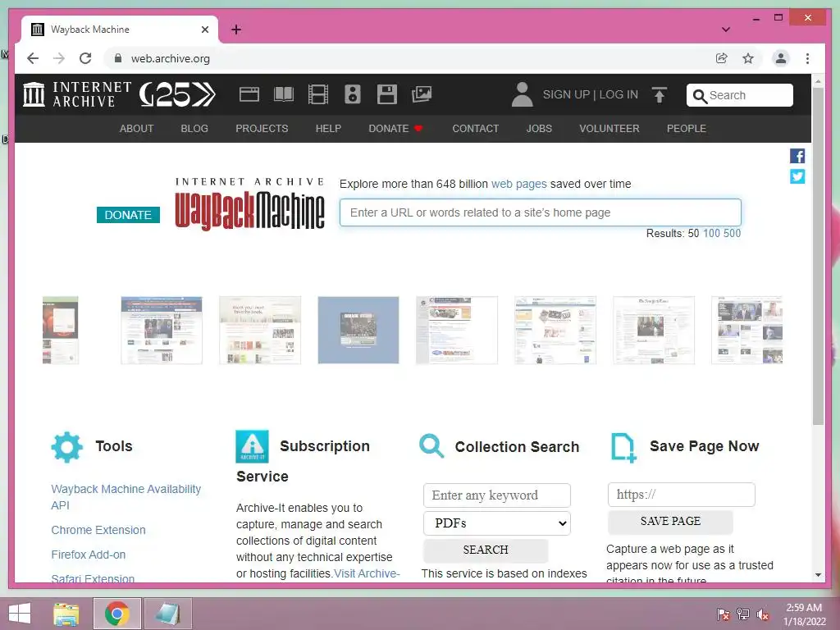Image resolution: width=840 pixels, height=630 pixels.
Task: Open the Internet Archive home logo
Action: [x=77, y=94]
